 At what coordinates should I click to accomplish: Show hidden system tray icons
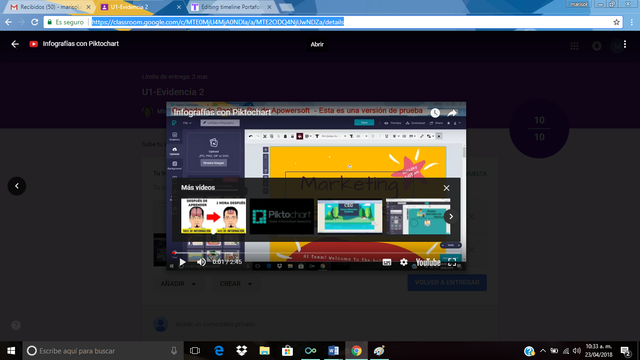click(x=543, y=351)
